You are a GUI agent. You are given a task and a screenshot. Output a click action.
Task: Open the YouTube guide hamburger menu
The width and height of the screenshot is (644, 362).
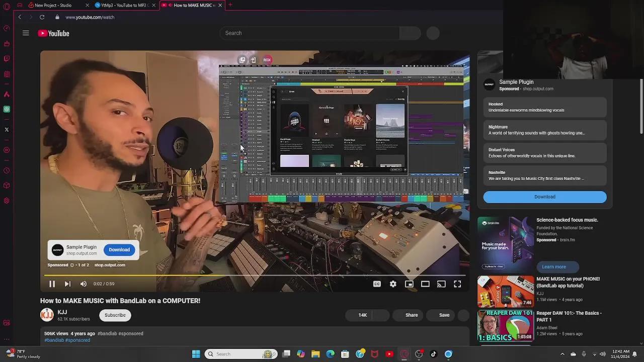tap(26, 33)
